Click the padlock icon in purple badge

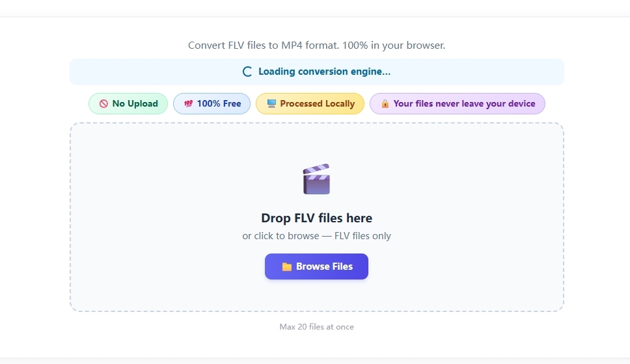[x=385, y=104]
